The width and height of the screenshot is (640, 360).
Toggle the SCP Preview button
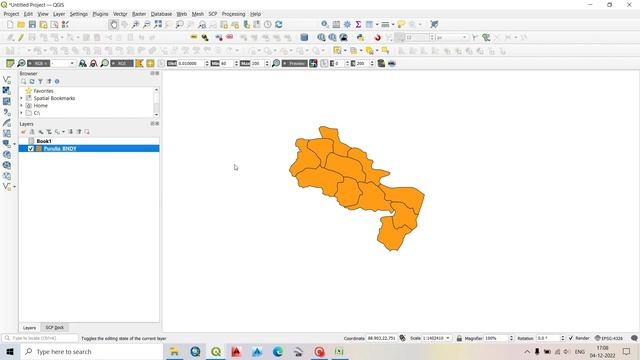pos(294,63)
